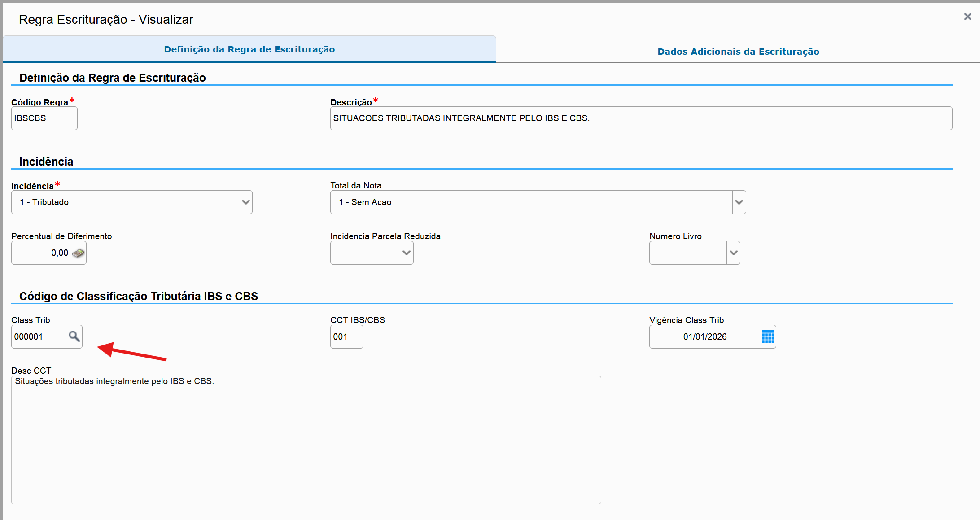Click the CCT IBS/CBS field

point(346,337)
